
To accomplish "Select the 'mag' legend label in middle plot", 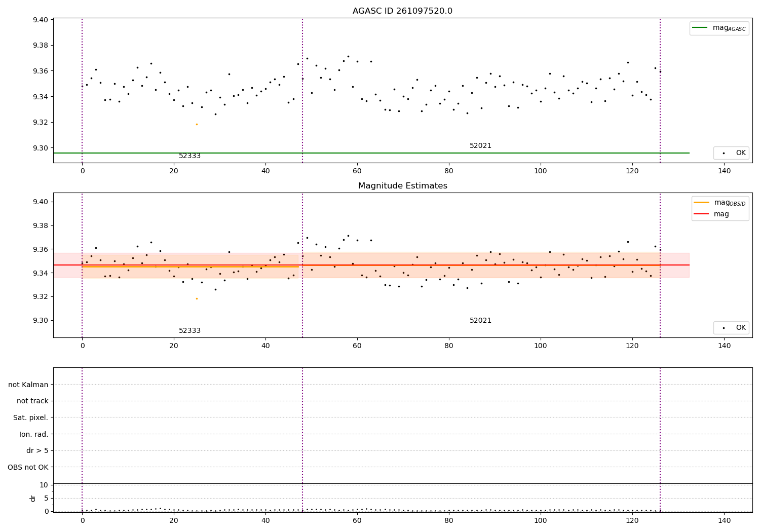I will tap(721, 214).
